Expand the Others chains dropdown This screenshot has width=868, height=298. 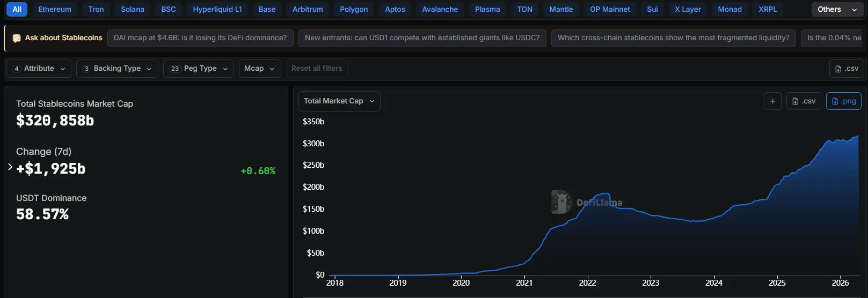tap(837, 10)
